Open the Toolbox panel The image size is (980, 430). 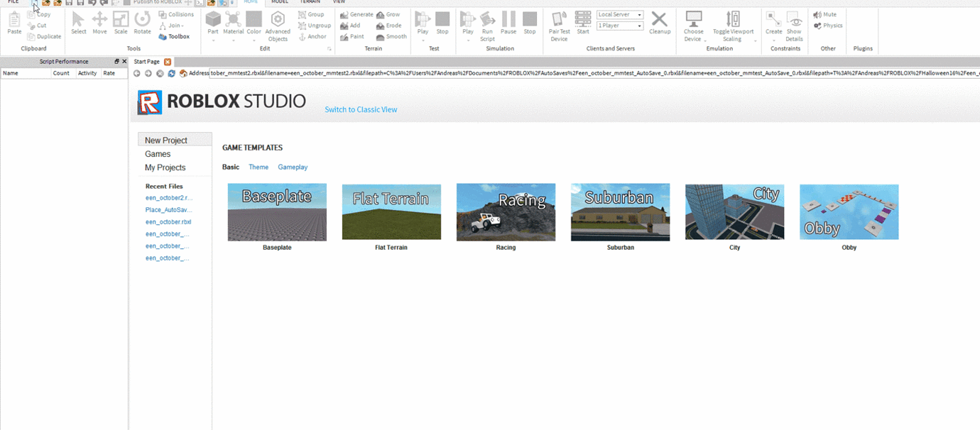tap(174, 36)
